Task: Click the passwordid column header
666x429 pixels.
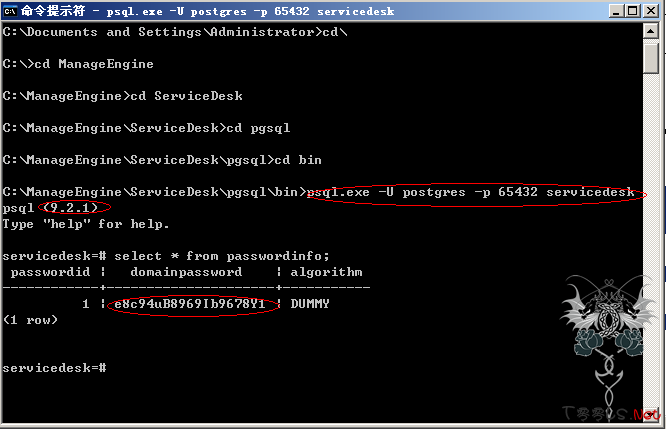Action: (51, 272)
